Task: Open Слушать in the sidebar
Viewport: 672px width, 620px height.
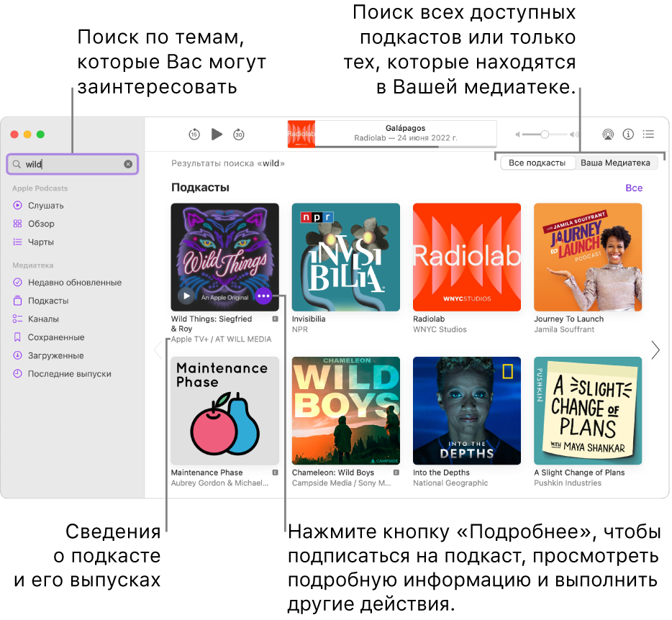Action: (45, 206)
